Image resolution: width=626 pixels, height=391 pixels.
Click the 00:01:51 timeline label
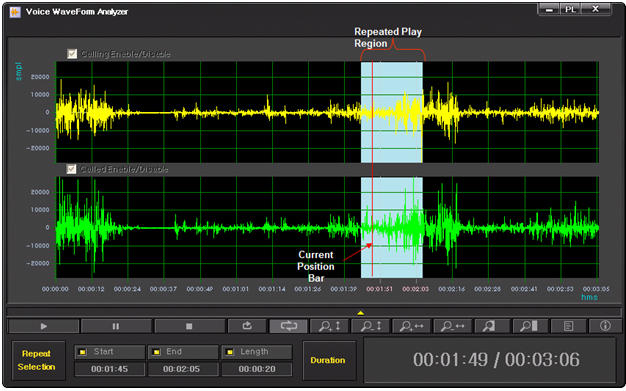tap(380, 289)
